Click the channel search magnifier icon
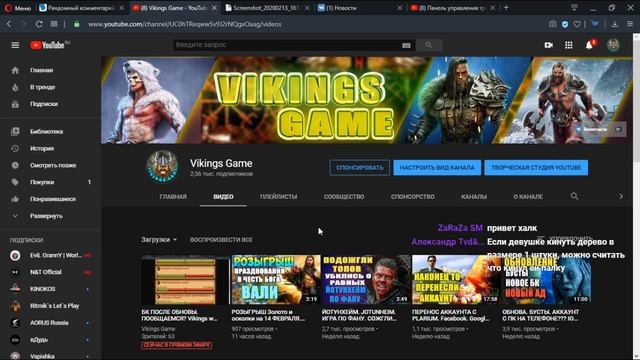The height and width of the screenshot is (360, 640). (574, 196)
